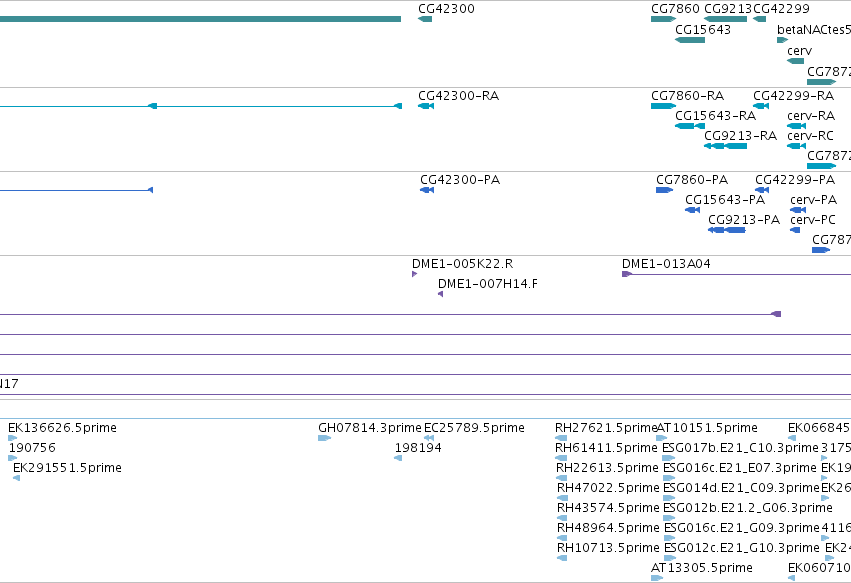Click the CG15643-PA protein label
851x583 pixels.
[725, 200]
